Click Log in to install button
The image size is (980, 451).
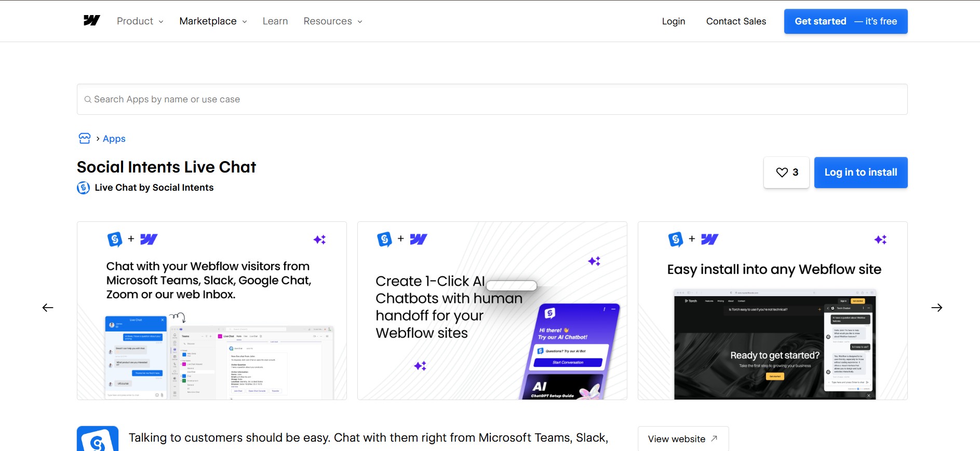click(x=861, y=173)
